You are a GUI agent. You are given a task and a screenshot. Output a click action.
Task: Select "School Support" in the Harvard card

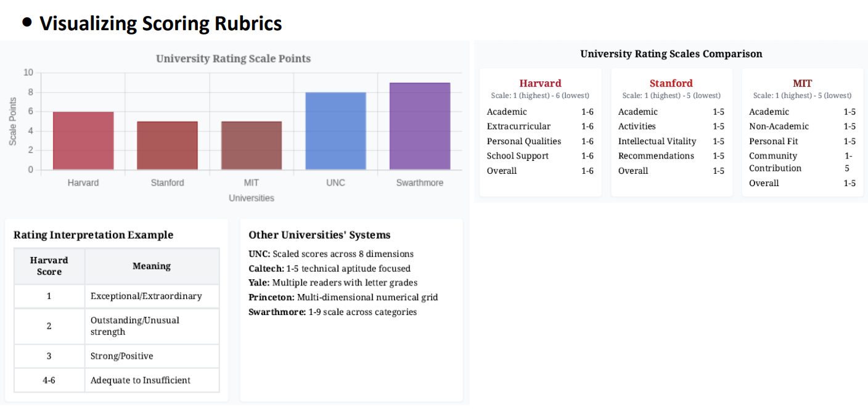click(517, 156)
